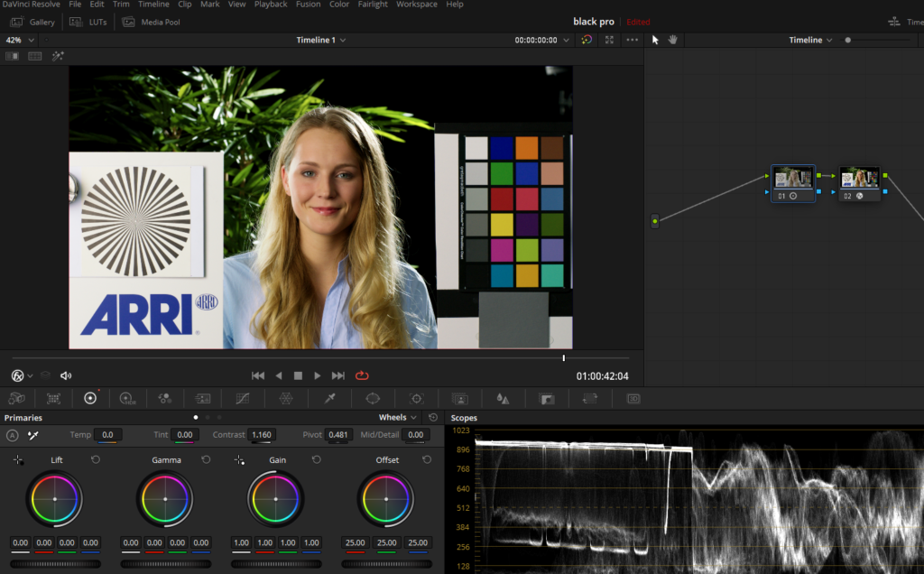This screenshot has width=924, height=574.
Task: Open the File menu
Action: (x=75, y=5)
